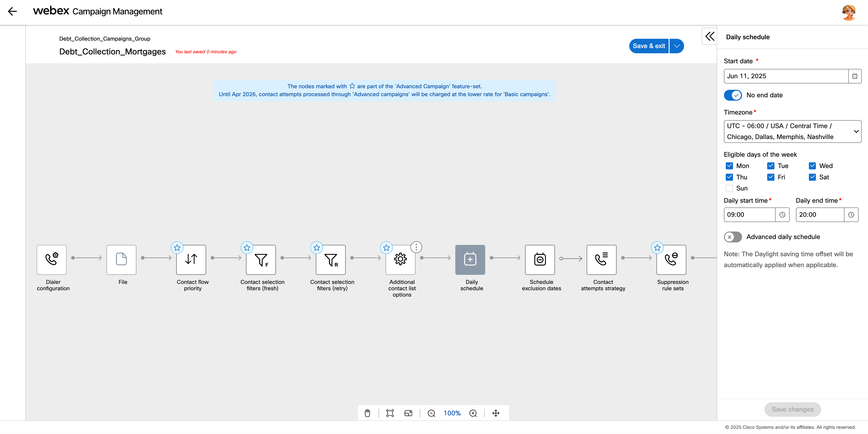This screenshot has width=868, height=434.
Task: Open the three-dot menu on Additional contact list options
Action: [416, 247]
